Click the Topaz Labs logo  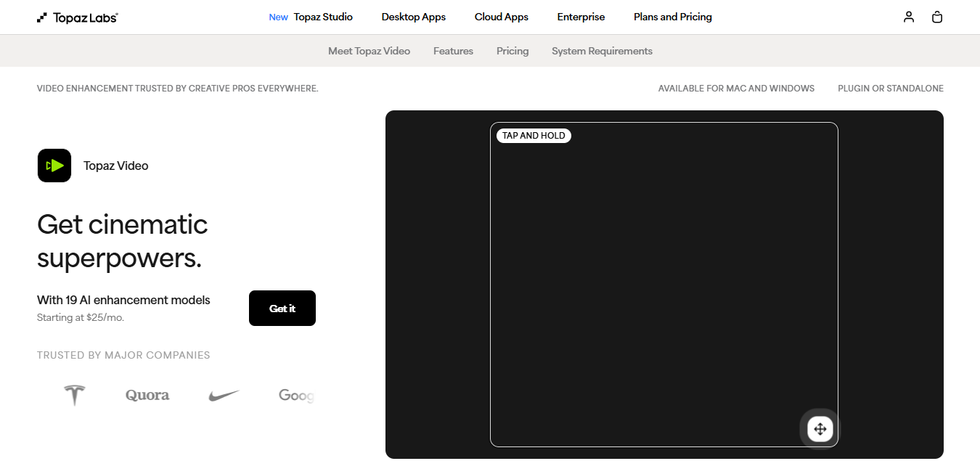(x=77, y=17)
